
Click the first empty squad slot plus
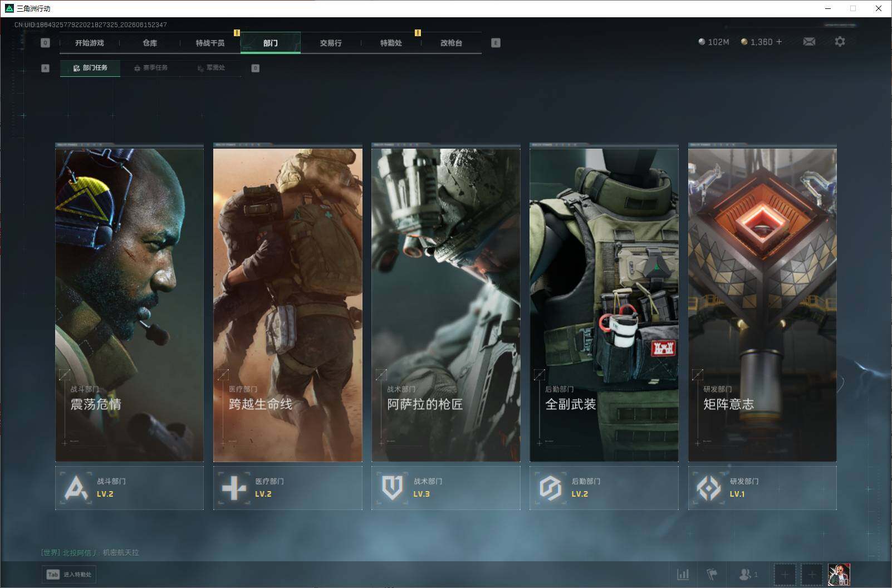coord(785,574)
